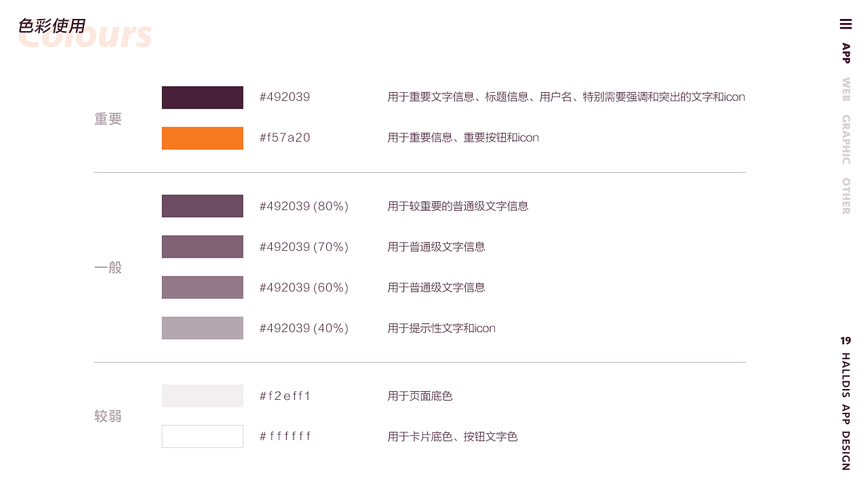Screen dimensions: 868x488
Task: Switch to the APP section tab
Action: (x=846, y=53)
